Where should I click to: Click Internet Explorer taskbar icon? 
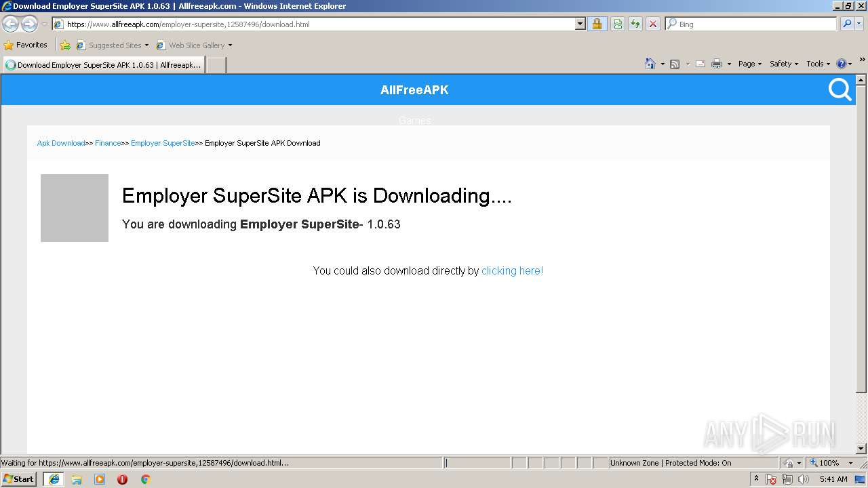click(54, 479)
